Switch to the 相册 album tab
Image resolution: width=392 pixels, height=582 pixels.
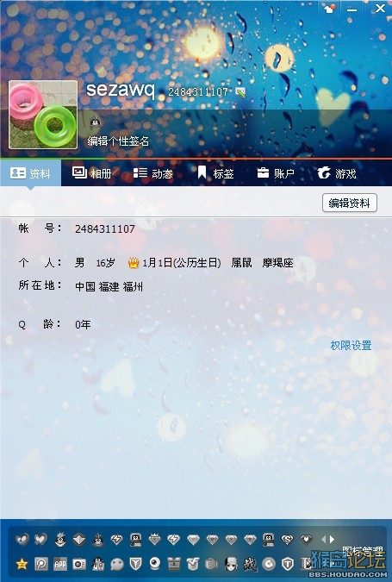click(91, 173)
